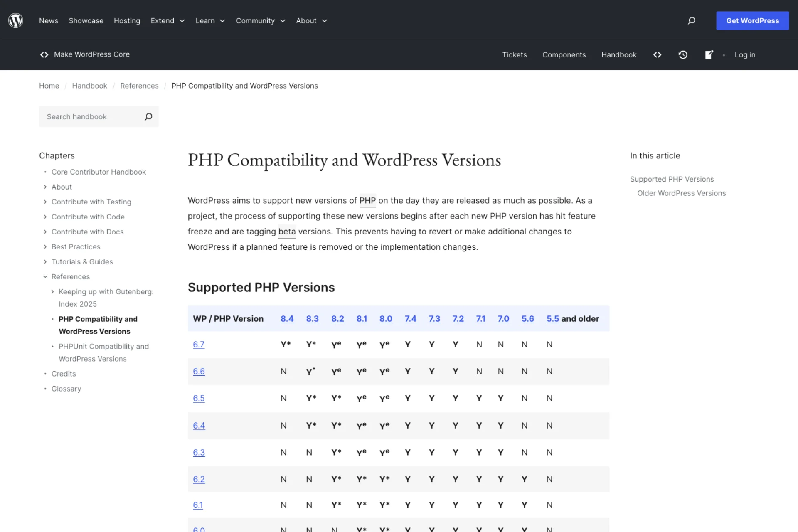Open PHPUnit Compatibility and WordPress Versions link

[x=103, y=352]
